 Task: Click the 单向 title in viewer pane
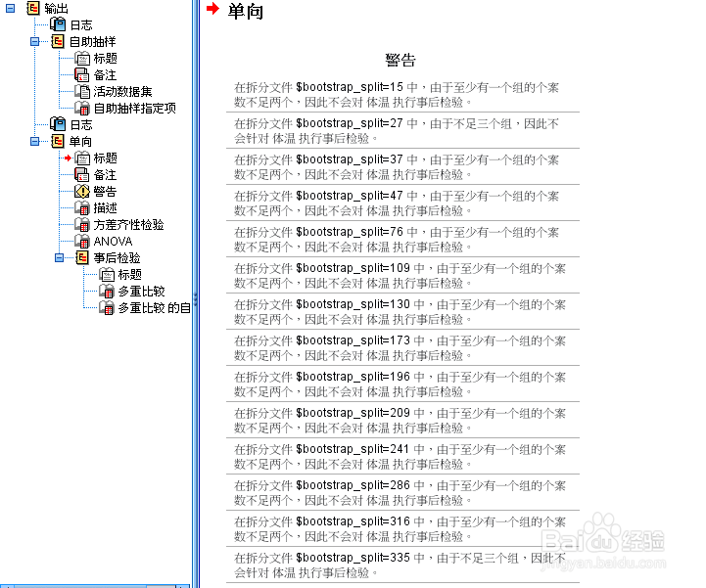[x=246, y=11]
